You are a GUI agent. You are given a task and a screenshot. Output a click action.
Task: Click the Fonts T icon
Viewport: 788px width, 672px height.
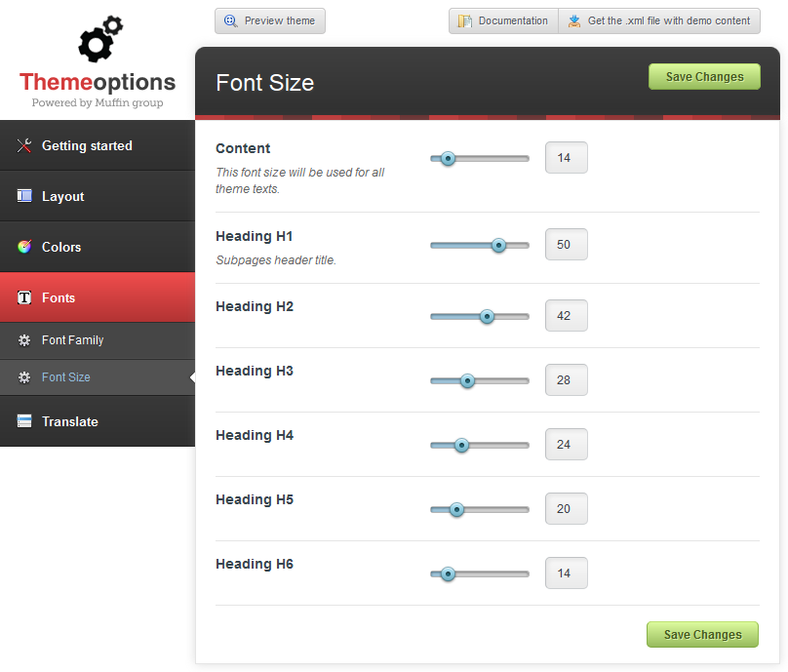point(24,297)
